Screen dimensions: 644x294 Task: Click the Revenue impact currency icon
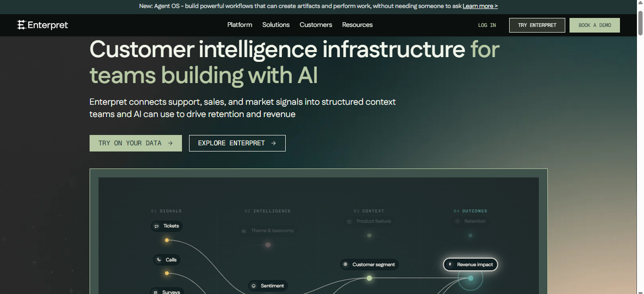click(x=450, y=264)
